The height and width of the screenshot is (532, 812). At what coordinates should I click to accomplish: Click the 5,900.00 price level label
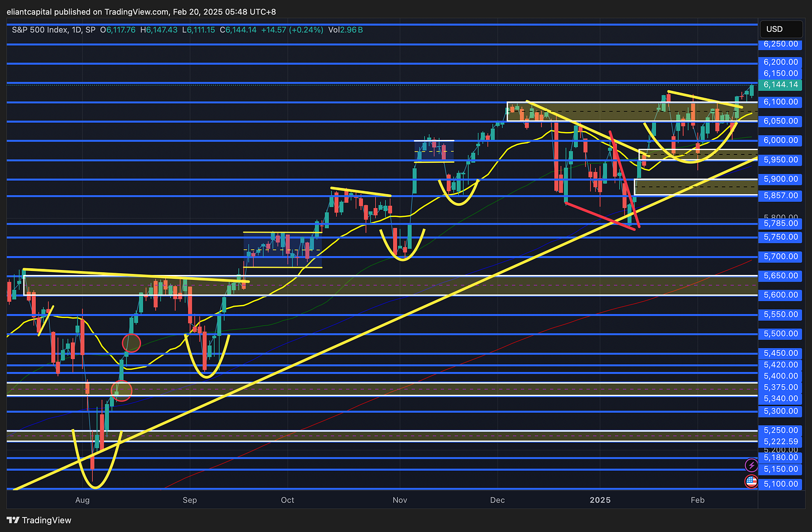781,179
